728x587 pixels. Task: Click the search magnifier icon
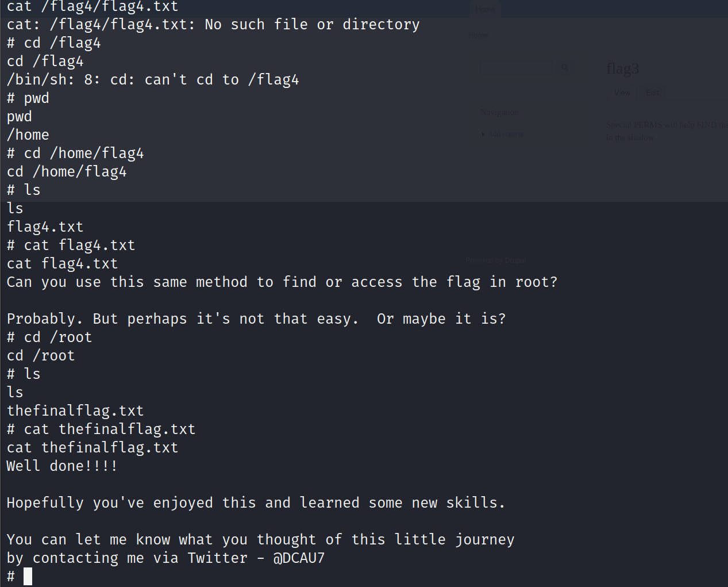pyautogui.click(x=565, y=67)
